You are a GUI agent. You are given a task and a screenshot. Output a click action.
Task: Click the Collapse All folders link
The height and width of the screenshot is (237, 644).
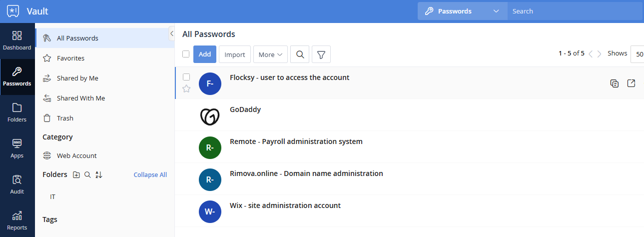150,174
